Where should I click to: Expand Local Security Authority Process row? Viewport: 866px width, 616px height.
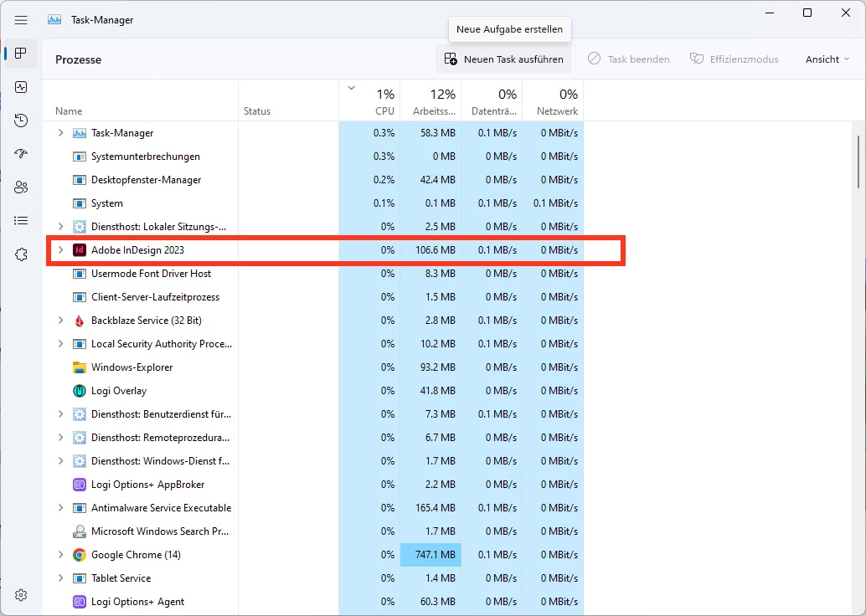pyautogui.click(x=61, y=344)
